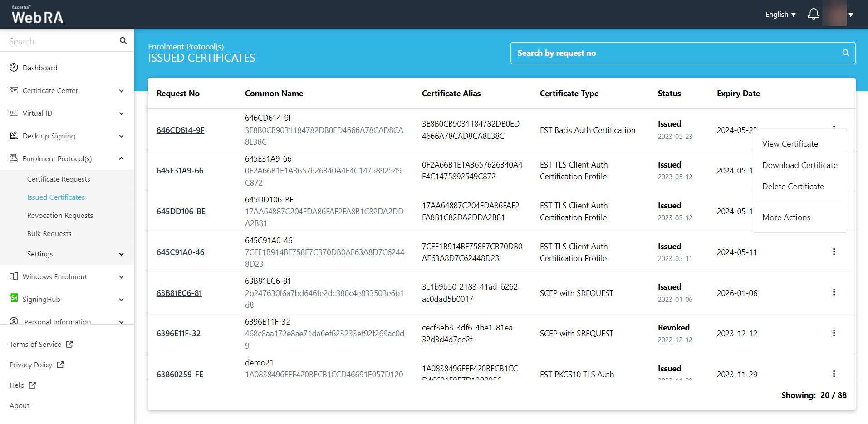Click the notification bell icon
Screen dimensions: 868x424
[x=814, y=15]
